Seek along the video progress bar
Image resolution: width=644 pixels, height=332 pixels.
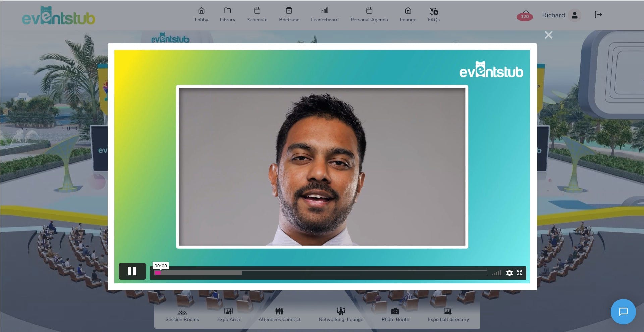(x=320, y=273)
